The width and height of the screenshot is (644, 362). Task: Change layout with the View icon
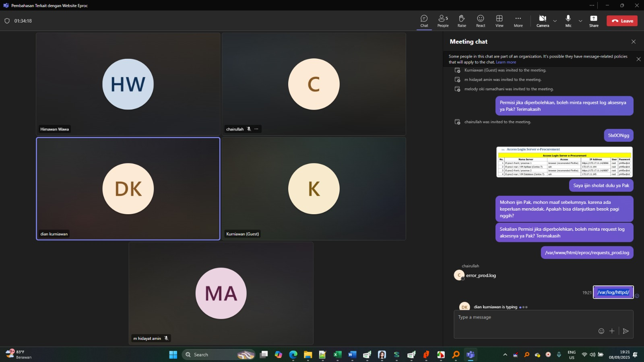pos(499,21)
